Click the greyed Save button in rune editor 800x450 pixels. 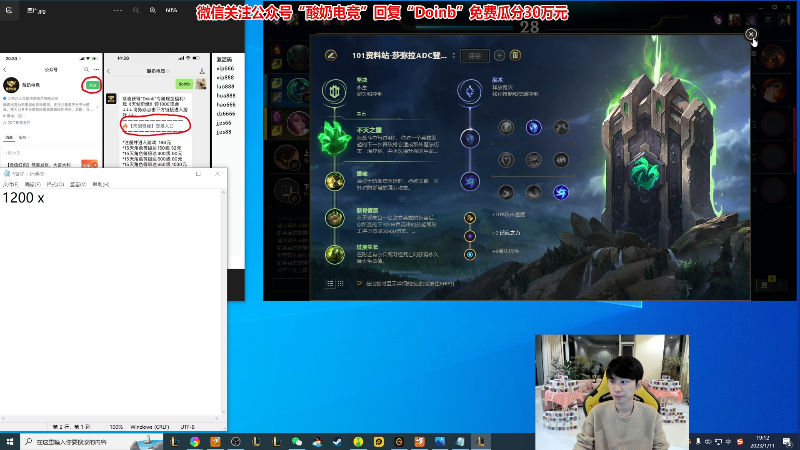[474, 56]
